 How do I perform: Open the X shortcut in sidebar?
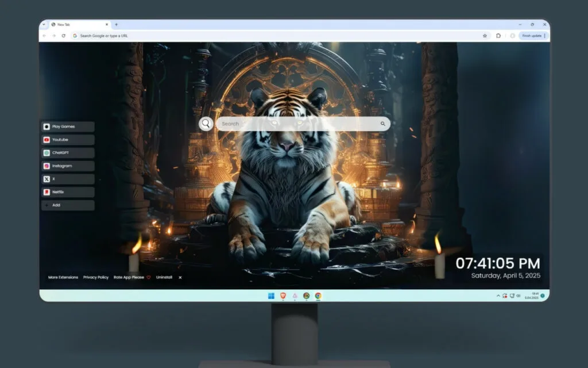click(x=68, y=179)
